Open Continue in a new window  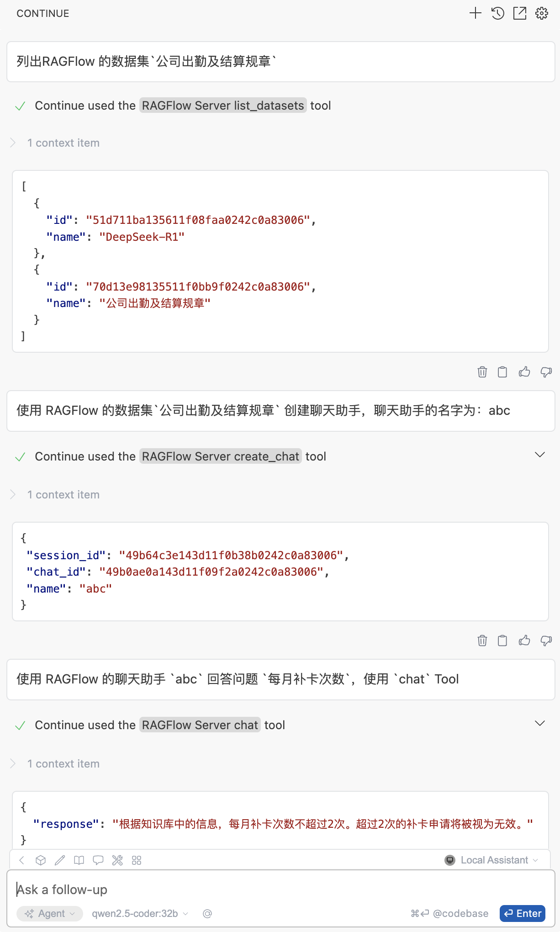pos(519,13)
